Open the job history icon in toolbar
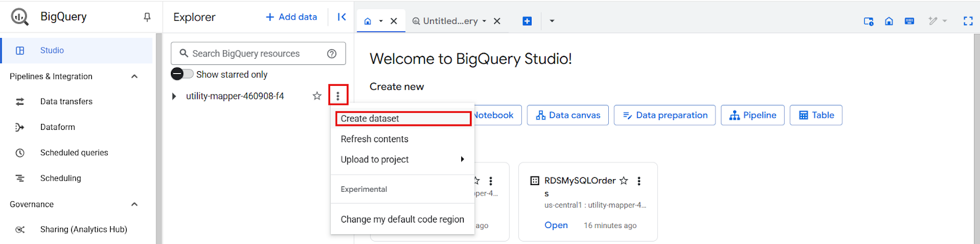This screenshot has height=244, width=980. 869,21
